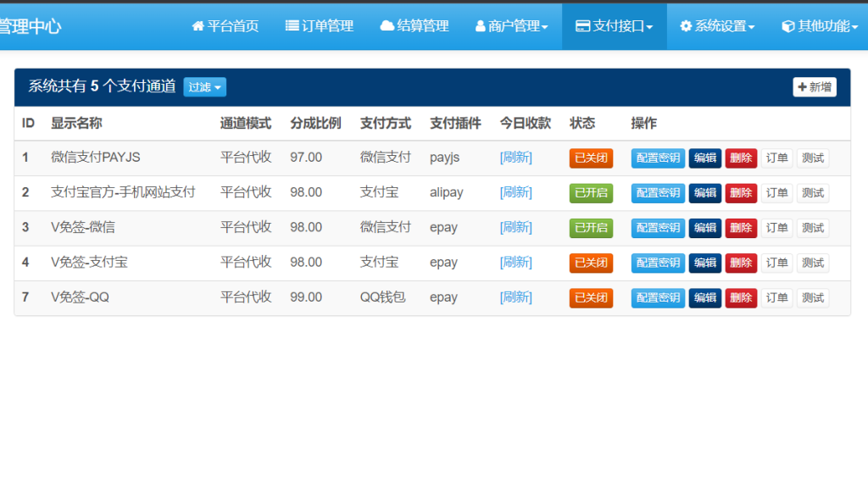Delete the V免签-支付宝 channel

pyautogui.click(x=741, y=263)
